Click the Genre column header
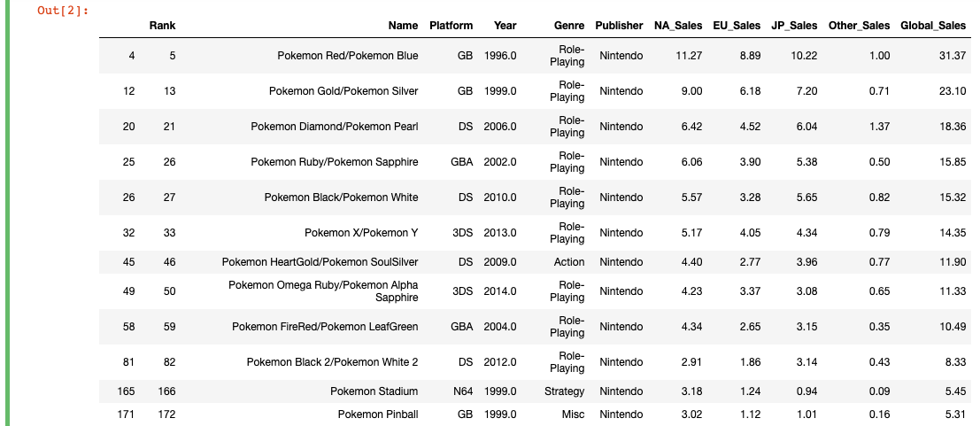 (569, 26)
